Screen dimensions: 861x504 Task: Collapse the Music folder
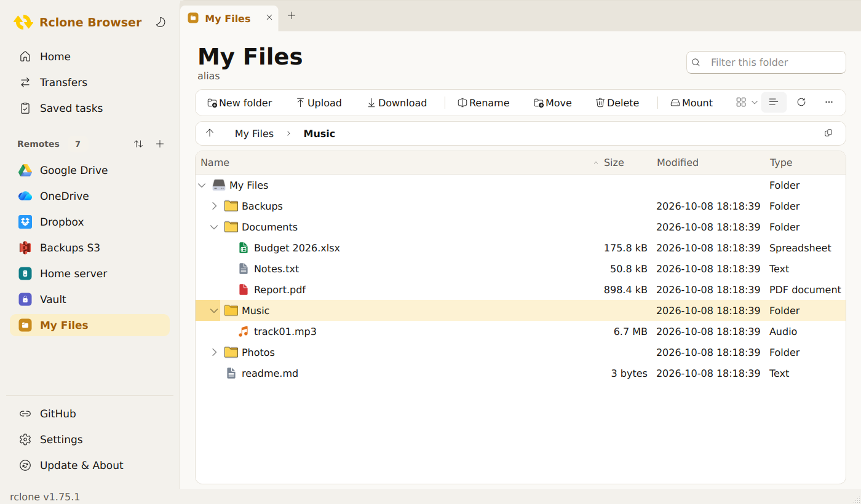coord(214,310)
